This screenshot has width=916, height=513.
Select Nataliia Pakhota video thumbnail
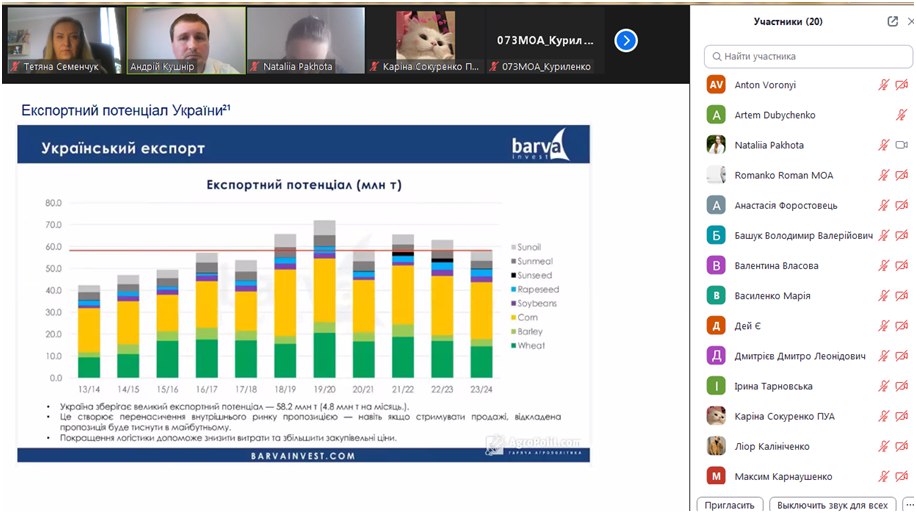(x=306, y=40)
